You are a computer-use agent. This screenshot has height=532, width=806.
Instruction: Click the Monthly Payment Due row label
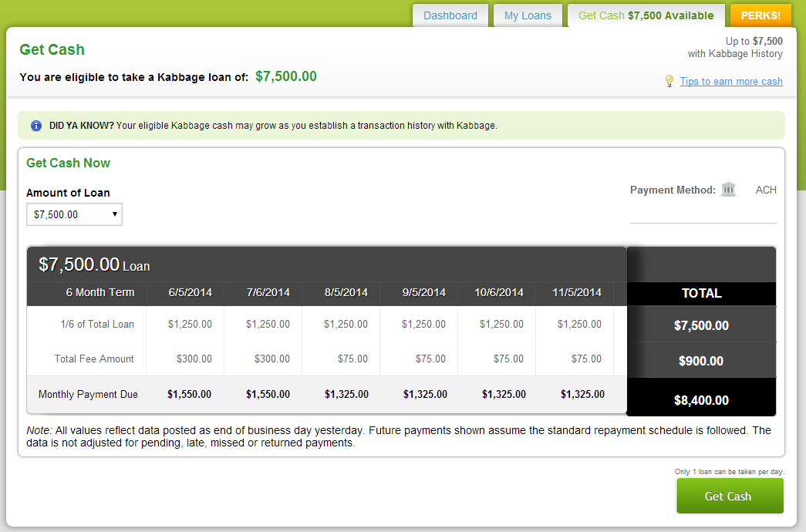point(88,394)
